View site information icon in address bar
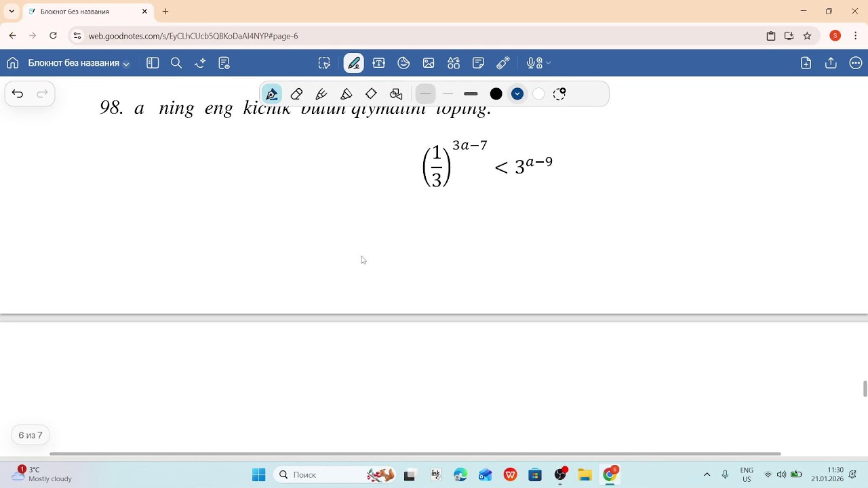This screenshot has width=868, height=488. tap(77, 36)
